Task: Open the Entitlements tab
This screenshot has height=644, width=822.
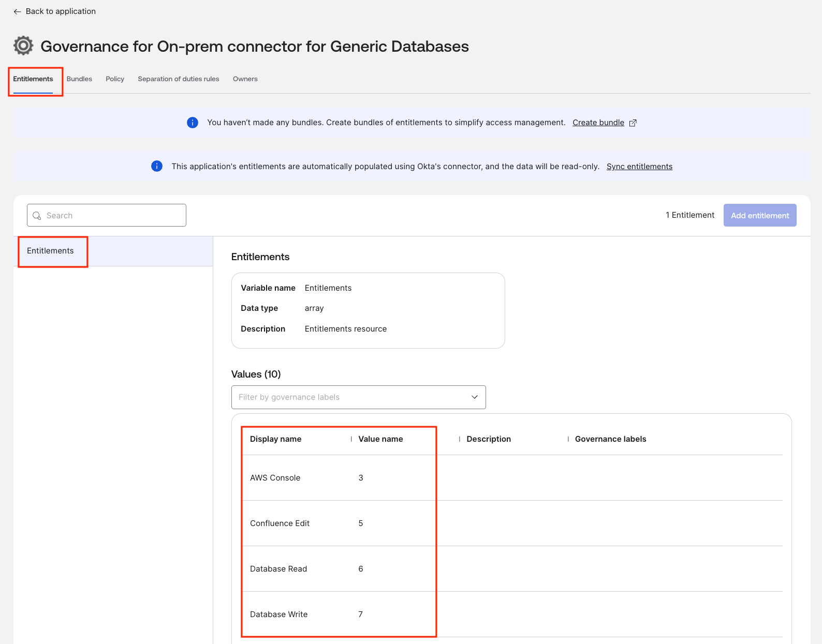Action: (33, 79)
